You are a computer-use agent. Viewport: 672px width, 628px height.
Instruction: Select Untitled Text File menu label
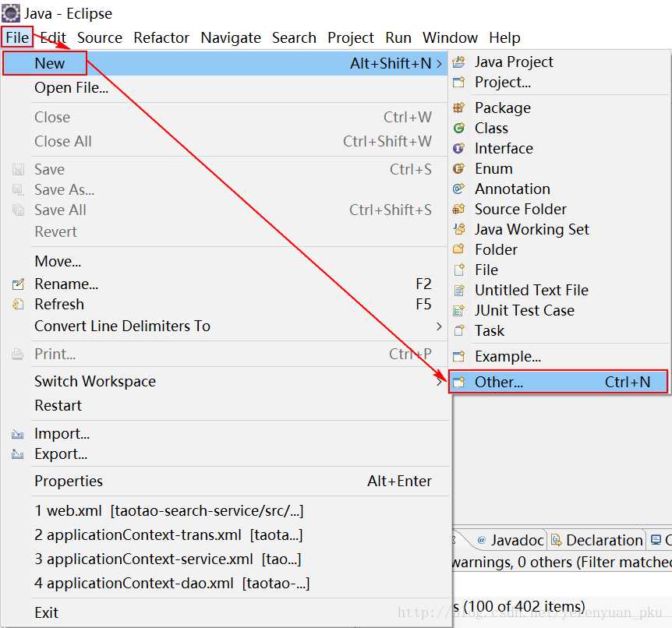532,290
